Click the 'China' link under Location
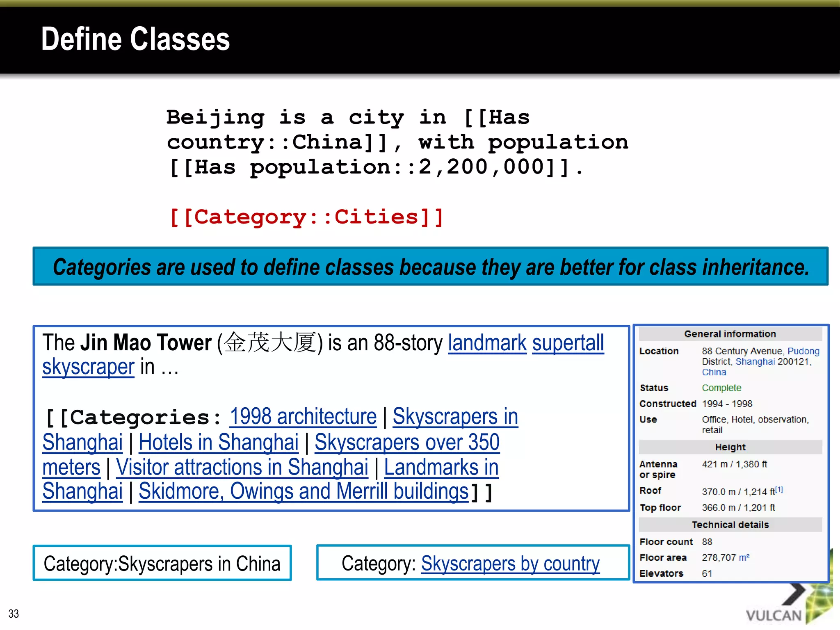The height and width of the screenshot is (630, 840). (714, 372)
